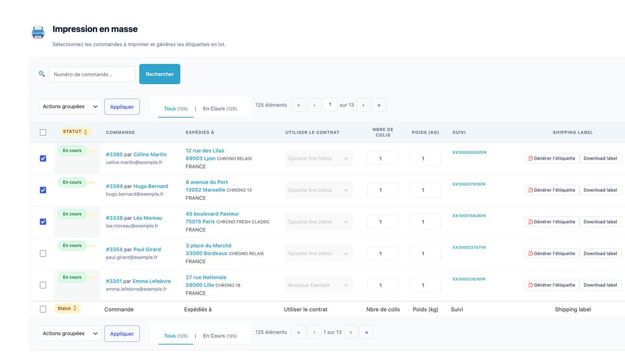Jump to last page using bottom » button
This screenshot has width=625, height=364.
[x=366, y=332]
